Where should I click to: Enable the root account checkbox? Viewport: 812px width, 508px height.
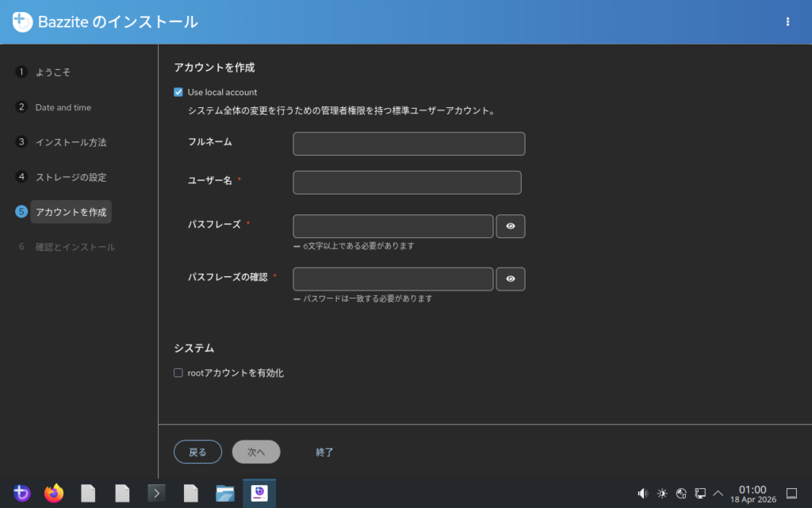point(178,373)
